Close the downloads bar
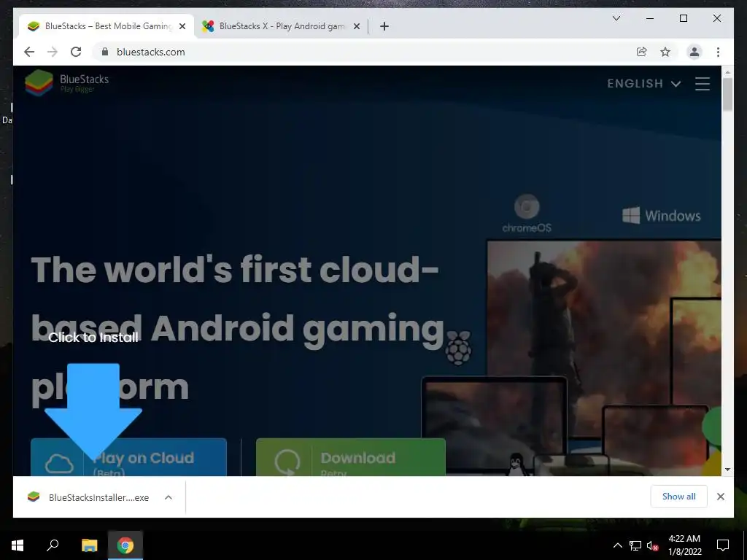 [x=720, y=497]
